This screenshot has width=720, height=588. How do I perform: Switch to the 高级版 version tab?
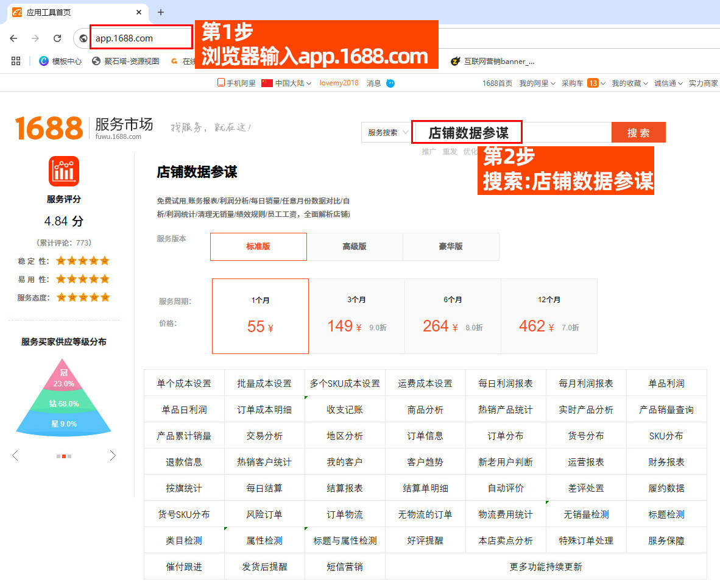coord(355,247)
